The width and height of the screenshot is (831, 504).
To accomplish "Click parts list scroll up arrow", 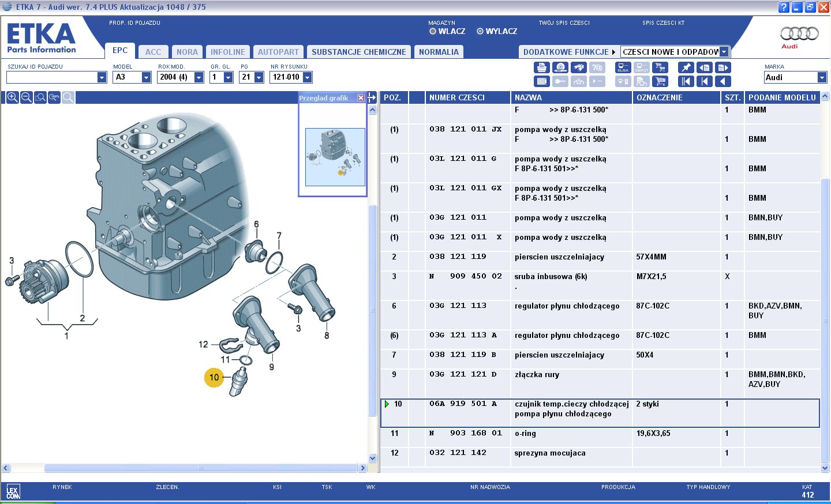I will 825,96.
